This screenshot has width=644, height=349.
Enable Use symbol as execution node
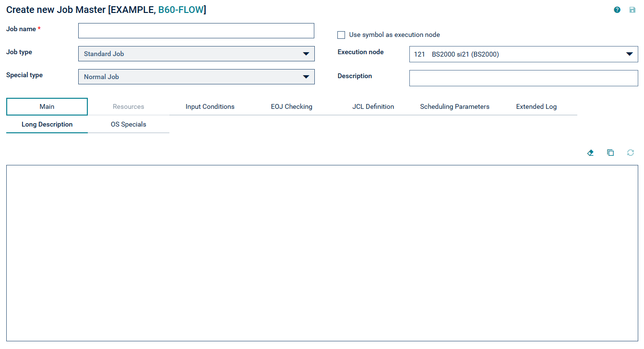pyautogui.click(x=341, y=35)
